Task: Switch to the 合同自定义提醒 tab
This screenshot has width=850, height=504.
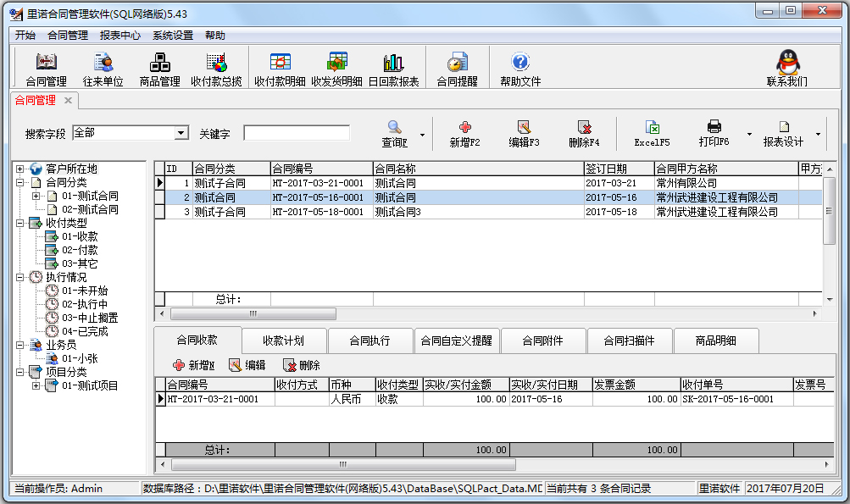Action: [457, 341]
